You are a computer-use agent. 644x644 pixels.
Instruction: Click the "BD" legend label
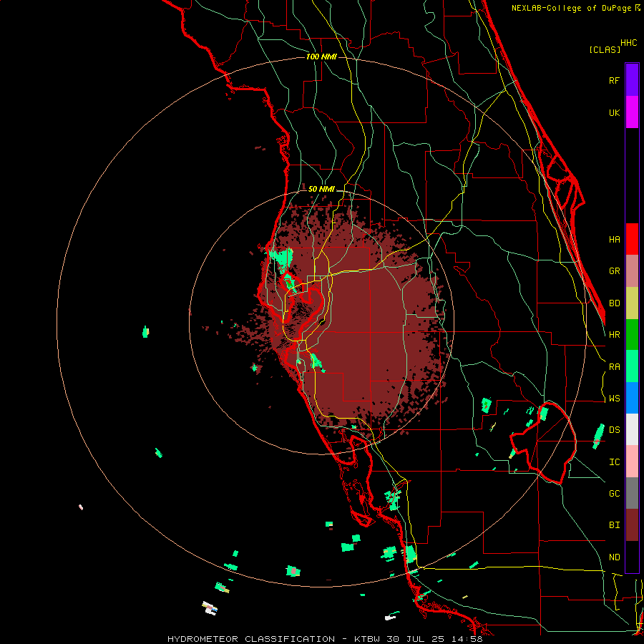click(614, 303)
